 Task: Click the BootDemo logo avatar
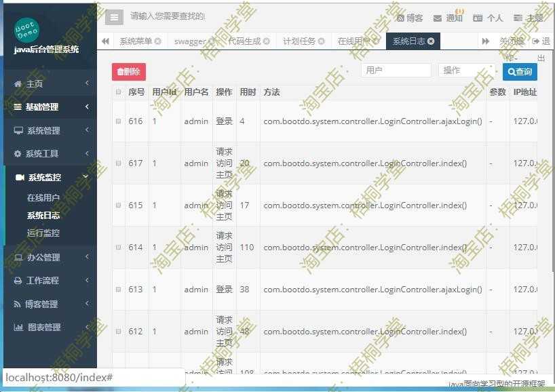[x=26, y=30]
